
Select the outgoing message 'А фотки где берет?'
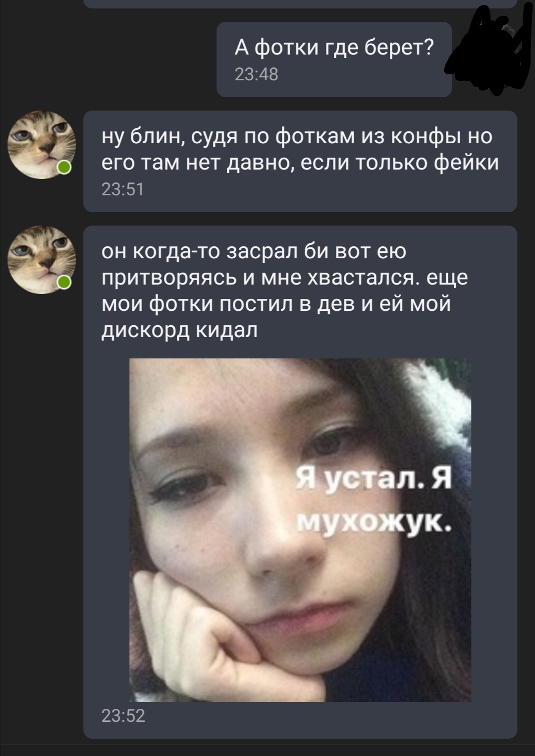point(334,59)
